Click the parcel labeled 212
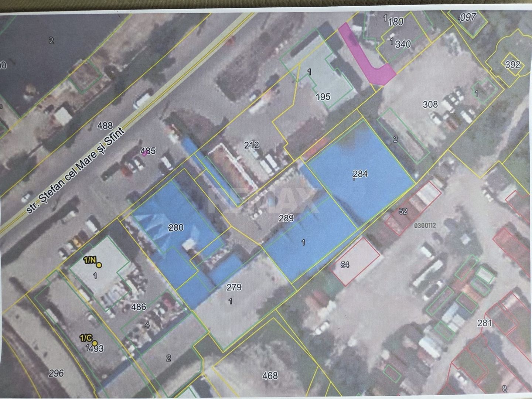 (x=252, y=145)
